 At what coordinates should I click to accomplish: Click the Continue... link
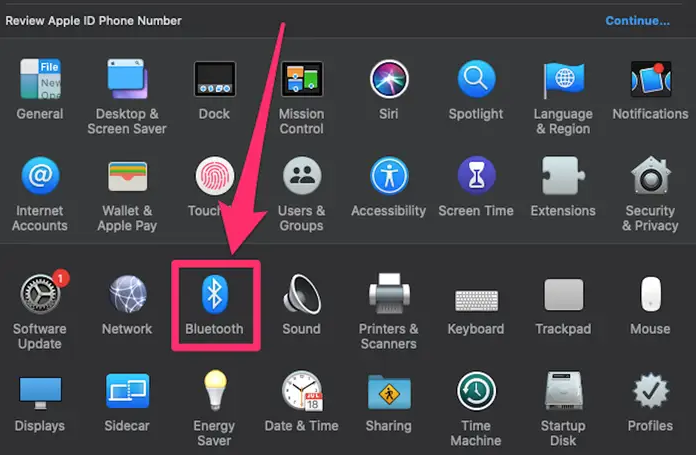(637, 21)
